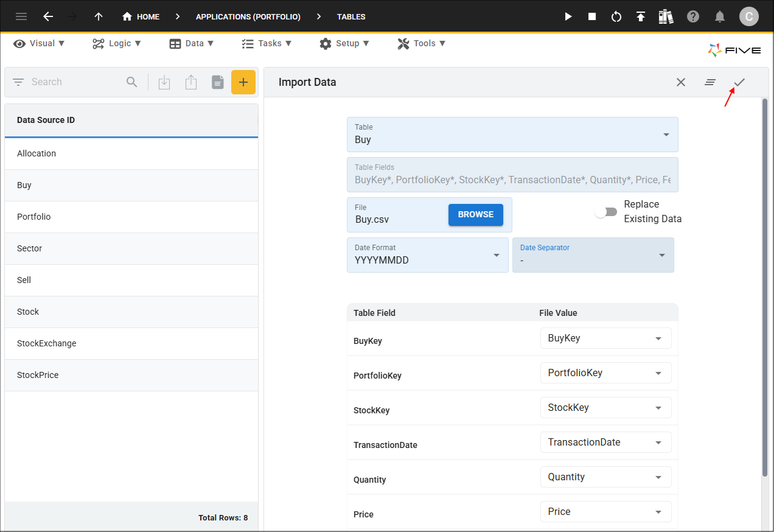Click the Total Rows: 8 footer text

click(x=223, y=518)
